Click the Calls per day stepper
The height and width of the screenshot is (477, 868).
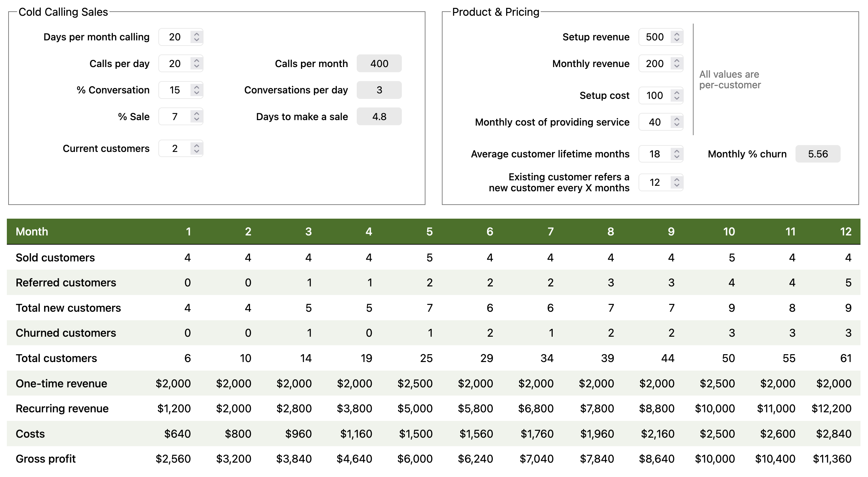tap(196, 63)
